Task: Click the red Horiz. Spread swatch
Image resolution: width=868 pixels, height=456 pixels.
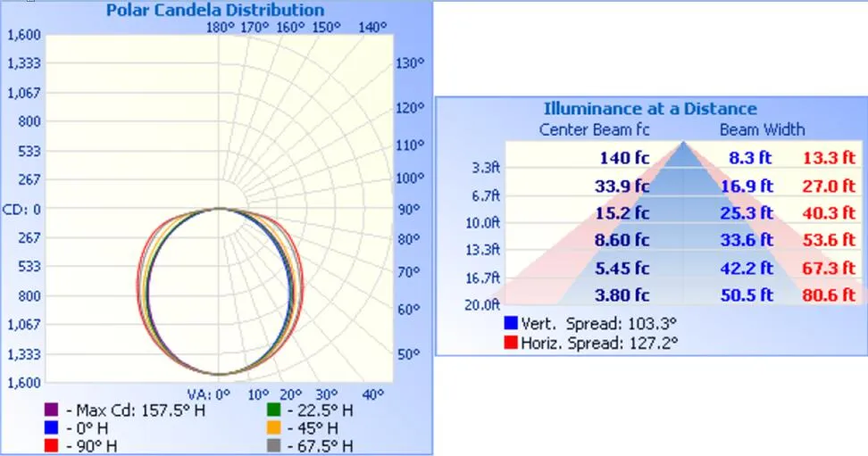Action: (x=511, y=343)
